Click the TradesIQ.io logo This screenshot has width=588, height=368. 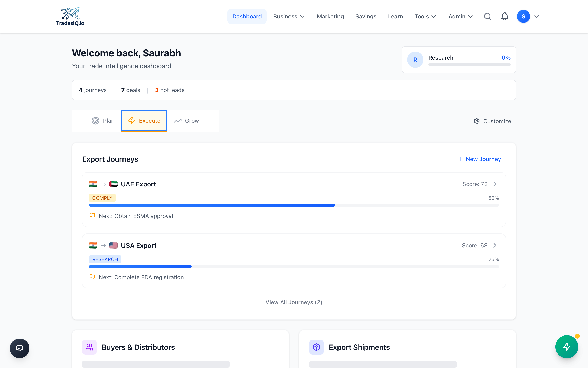(x=70, y=16)
